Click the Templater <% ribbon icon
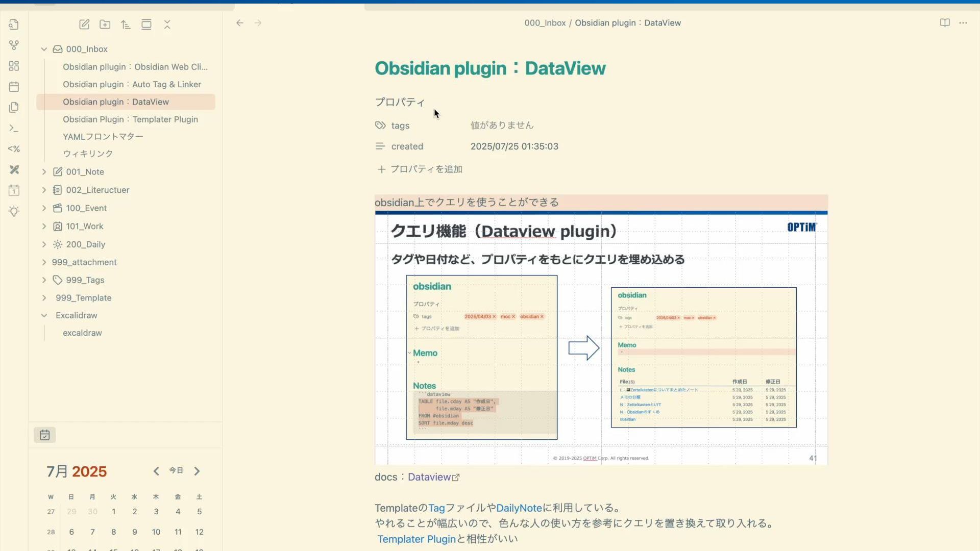Viewport: 980px width, 551px height. (14, 149)
